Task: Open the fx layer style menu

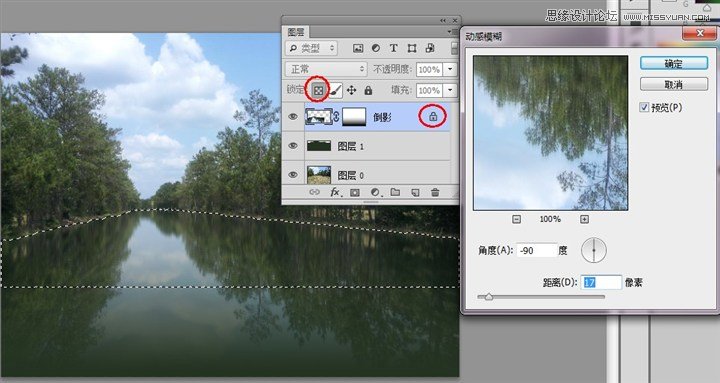Action: [x=335, y=192]
